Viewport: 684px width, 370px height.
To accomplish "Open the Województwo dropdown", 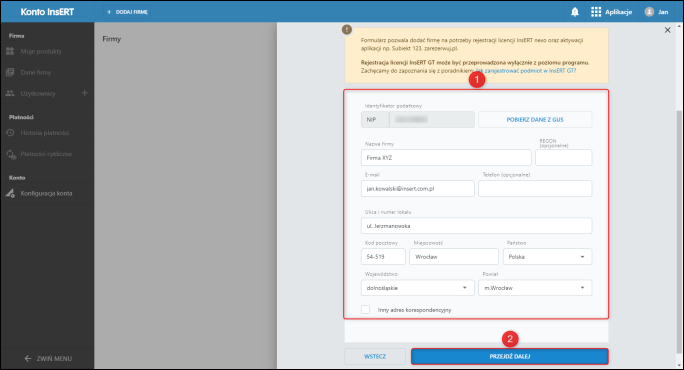I will point(417,288).
